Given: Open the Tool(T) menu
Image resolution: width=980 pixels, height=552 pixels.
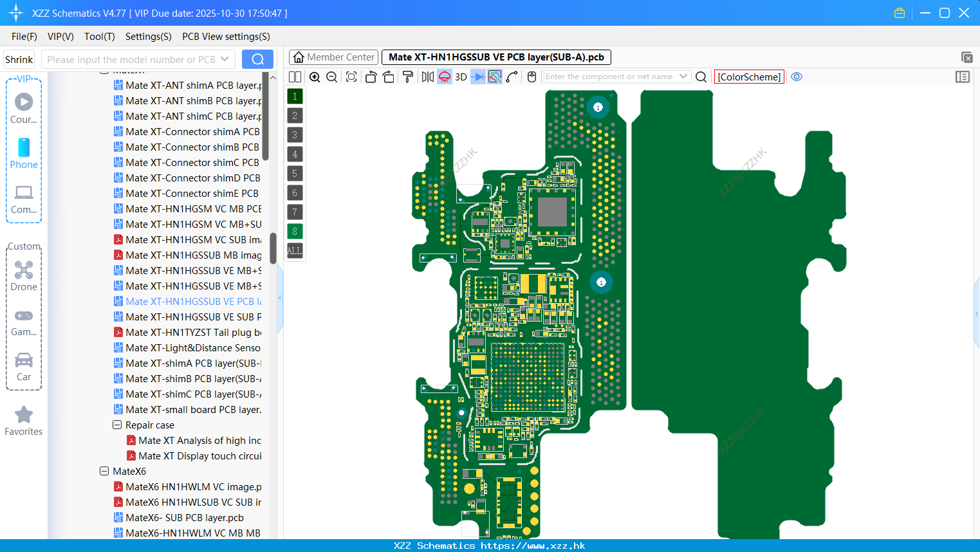Looking at the screenshot, I should pos(100,37).
